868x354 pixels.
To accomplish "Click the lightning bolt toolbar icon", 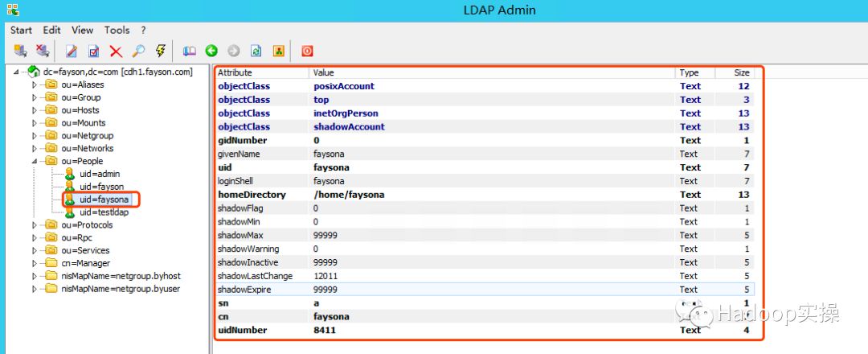I will tap(161, 51).
